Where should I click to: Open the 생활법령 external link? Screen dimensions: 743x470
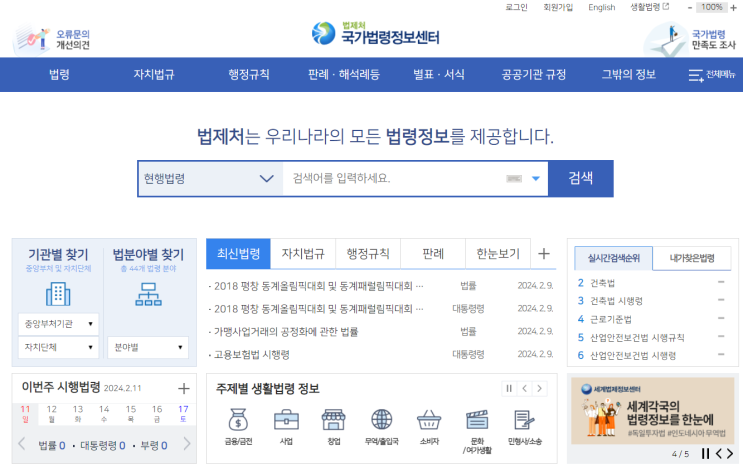(649, 7)
